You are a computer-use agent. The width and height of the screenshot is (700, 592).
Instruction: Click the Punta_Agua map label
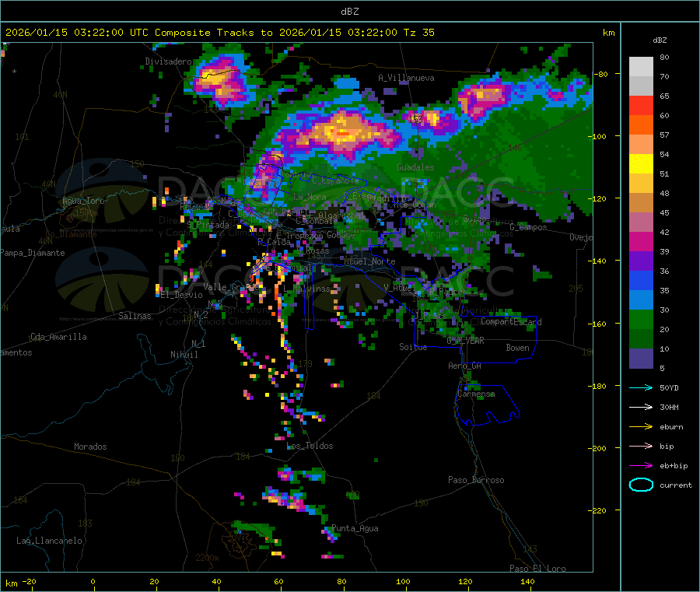[355, 528]
